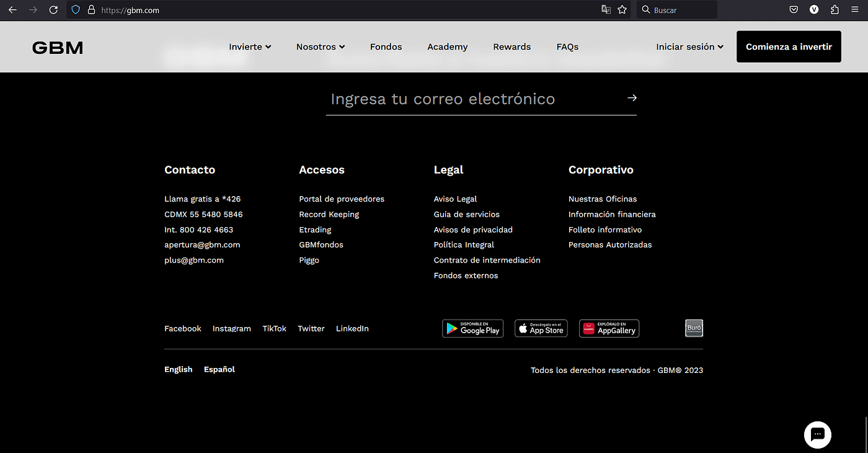Open Fondos externos link
Screen dimensions: 868x453
coord(466,276)
